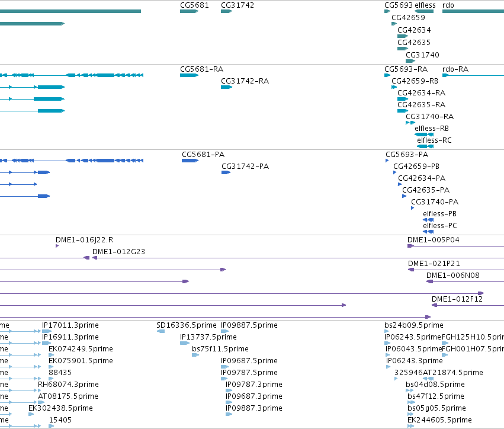Select EST 88435

click(x=60, y=373)
